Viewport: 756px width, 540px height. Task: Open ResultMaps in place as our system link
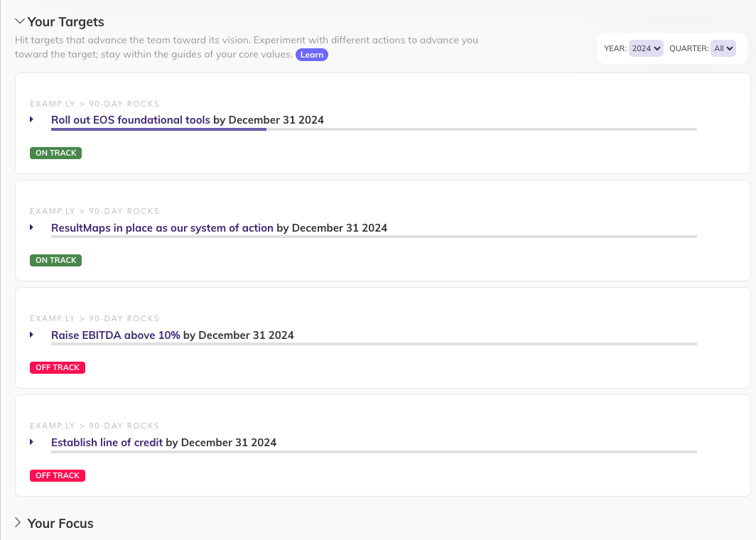(162, 227)
